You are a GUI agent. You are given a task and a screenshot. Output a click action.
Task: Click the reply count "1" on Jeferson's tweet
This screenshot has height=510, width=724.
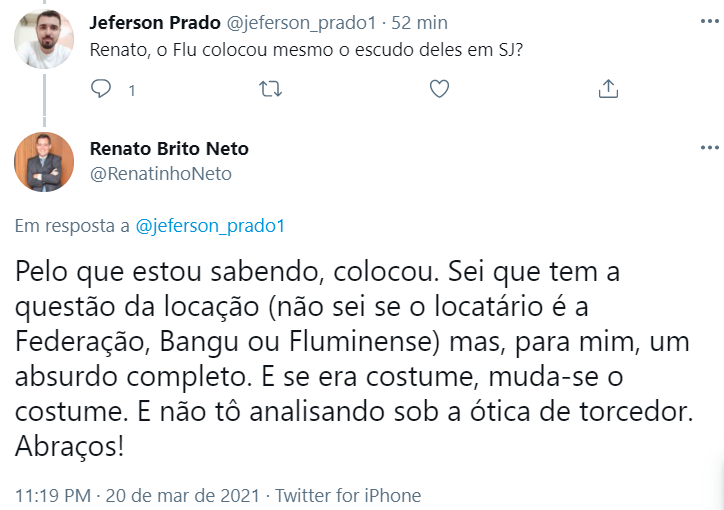(x=131, y=90)
